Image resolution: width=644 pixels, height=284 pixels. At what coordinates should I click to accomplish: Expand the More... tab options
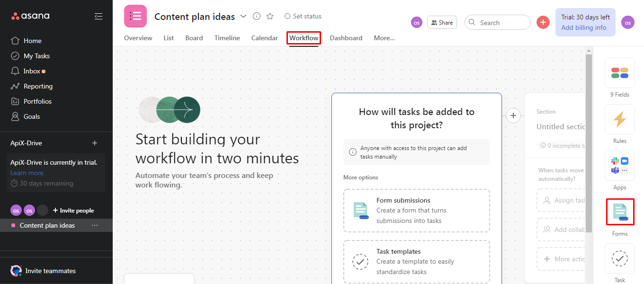point(384,38)
